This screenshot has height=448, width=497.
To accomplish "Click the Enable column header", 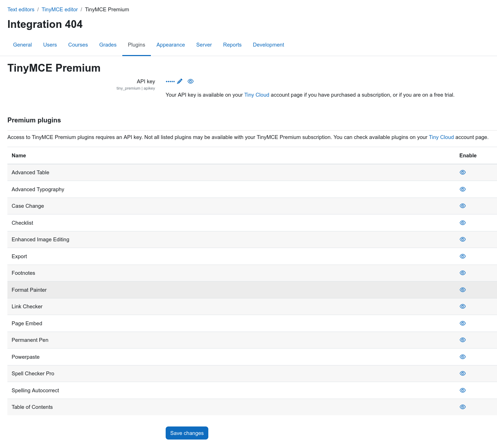I will click(x=468, y=156).
